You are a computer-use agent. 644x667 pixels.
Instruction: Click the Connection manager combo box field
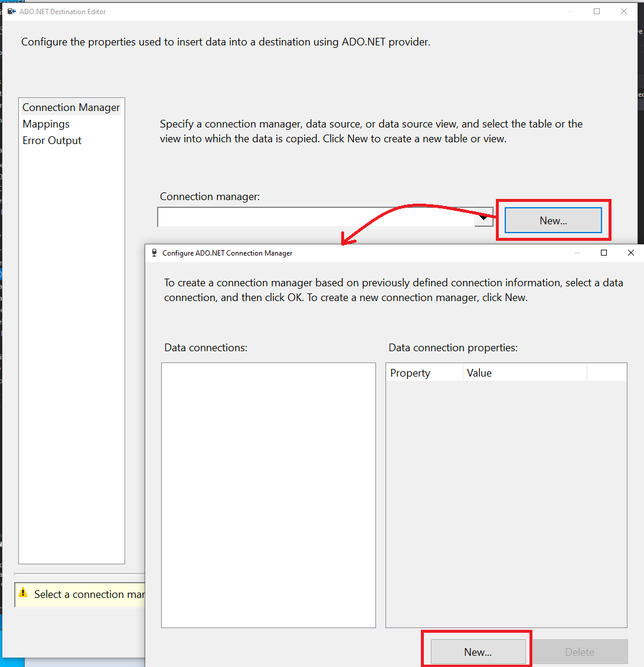(x=325, y=217)
